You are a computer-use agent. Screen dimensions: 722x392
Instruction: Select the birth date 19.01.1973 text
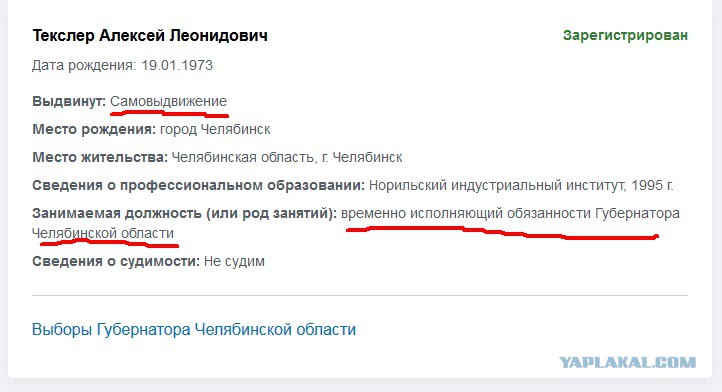pyautogui.click(x=177, y=65)
